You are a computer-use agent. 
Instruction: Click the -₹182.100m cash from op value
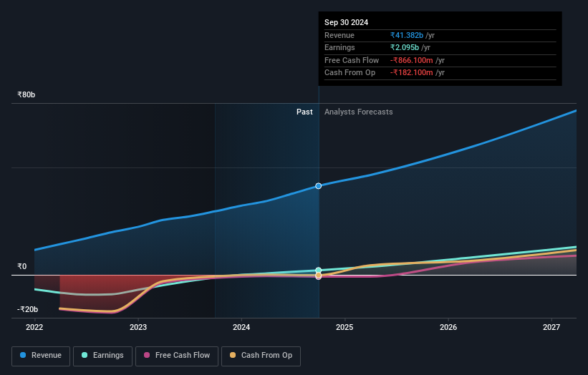pyautogui.click(x=411, y=73)
